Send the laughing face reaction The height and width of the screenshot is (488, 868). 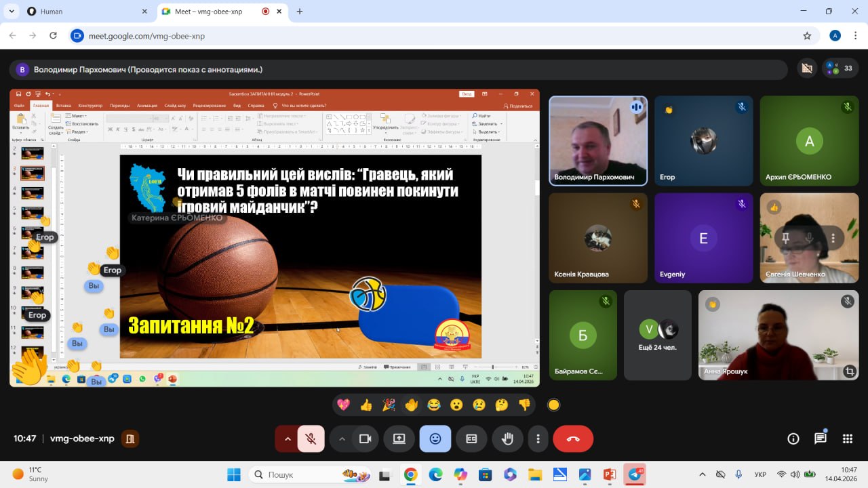(434, 405)
